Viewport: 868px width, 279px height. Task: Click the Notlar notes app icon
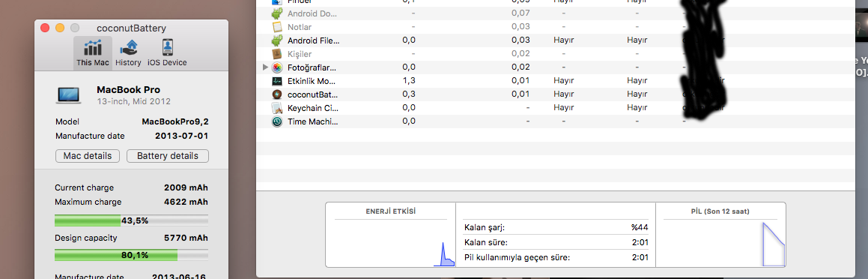(x=277, y=26)
